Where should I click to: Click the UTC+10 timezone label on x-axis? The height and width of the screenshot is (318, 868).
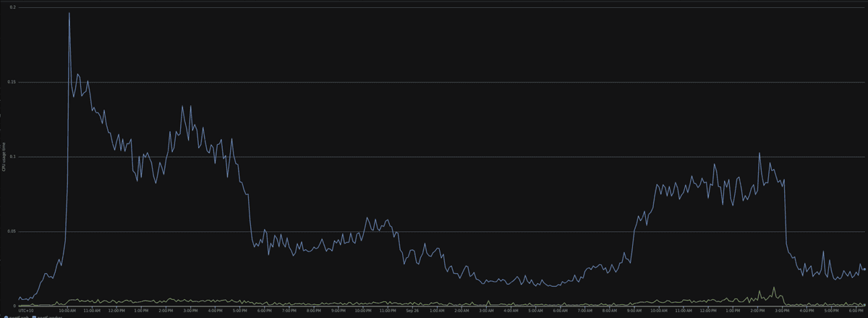[26, 310]
